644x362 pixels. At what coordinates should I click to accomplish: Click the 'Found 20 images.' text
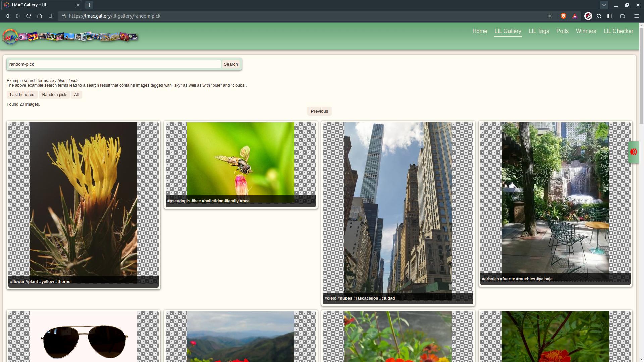tap(23, 104)
